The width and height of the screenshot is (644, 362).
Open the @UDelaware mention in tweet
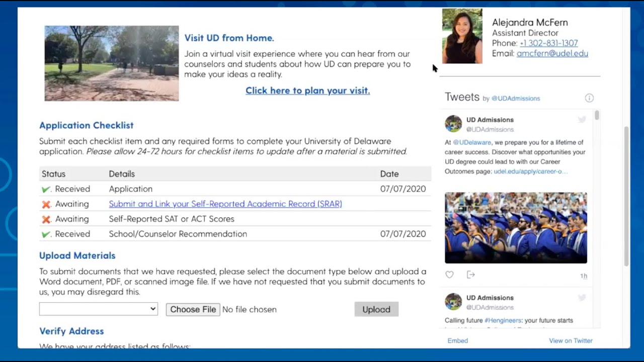472,142
